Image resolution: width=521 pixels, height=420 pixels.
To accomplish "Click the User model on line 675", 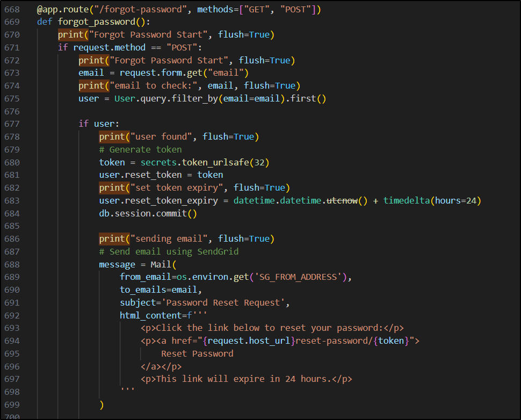I will pyautogui.click(x=125, y=99).
